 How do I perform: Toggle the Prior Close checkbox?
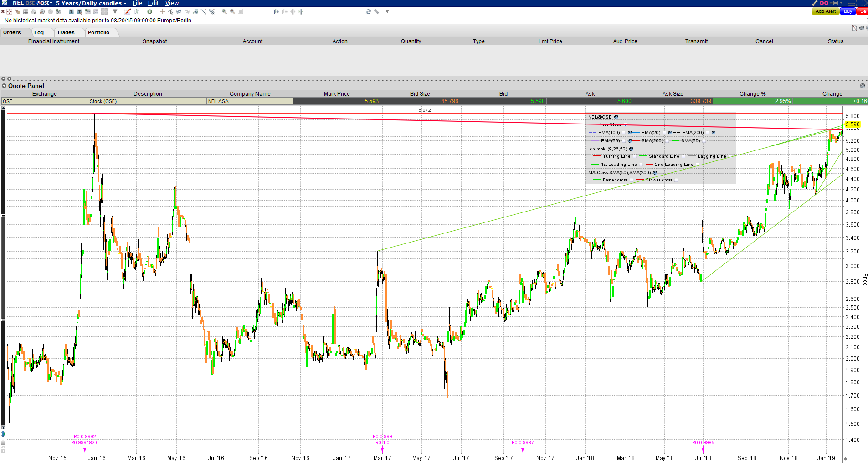coord(626,124)
